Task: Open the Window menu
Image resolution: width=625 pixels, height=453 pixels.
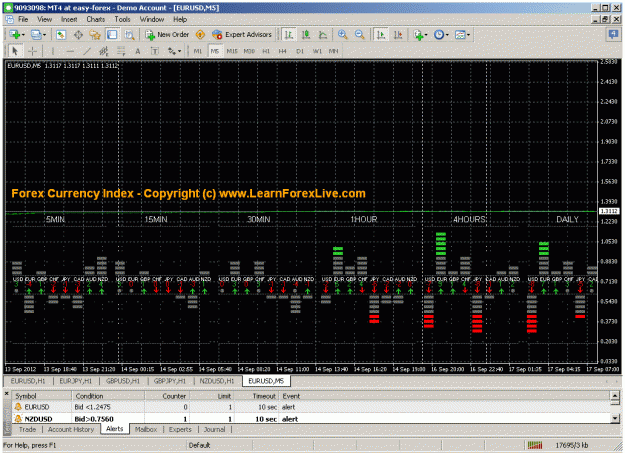Action: point(152,19)
